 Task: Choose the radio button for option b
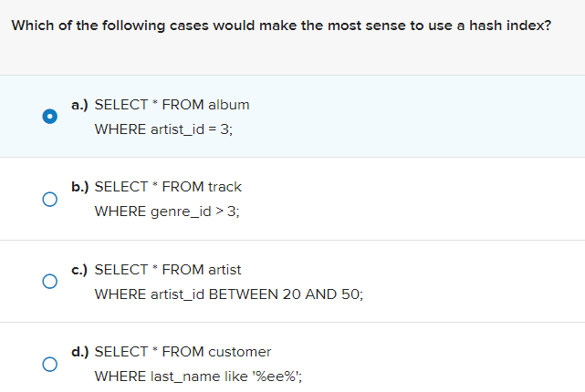click(49, 200)
